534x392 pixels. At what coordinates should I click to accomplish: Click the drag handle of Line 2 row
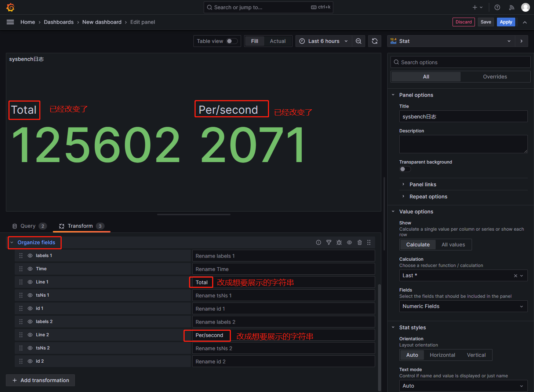[x=21, y=335]
